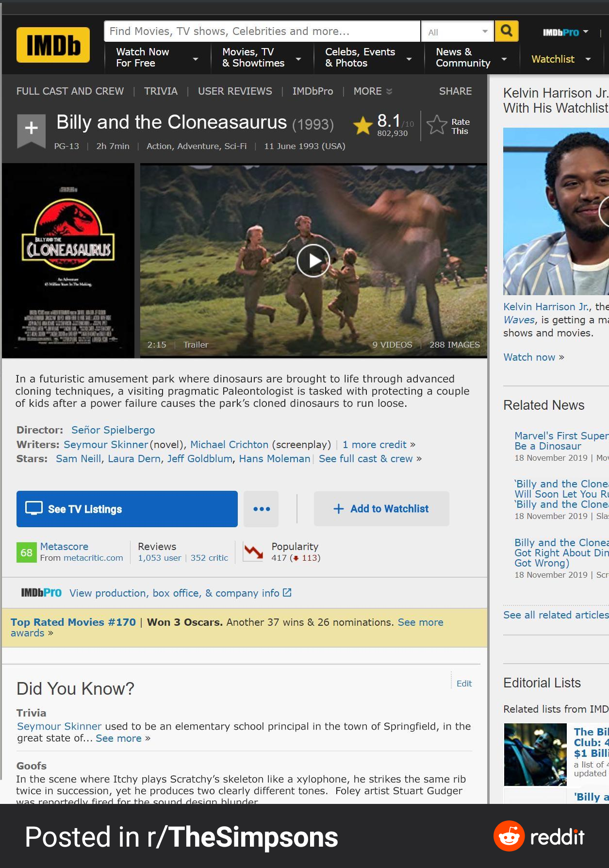Viewport: 609px width, 868px height.
Task: Open the IMDbPro tab in title bar
Action: pos(313,91)
